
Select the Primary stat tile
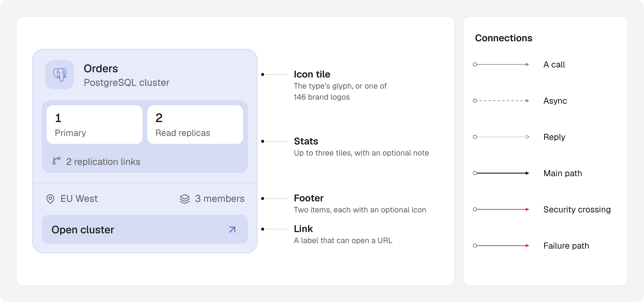click(95, 125)
